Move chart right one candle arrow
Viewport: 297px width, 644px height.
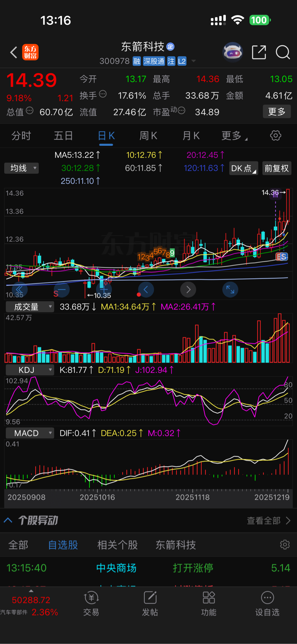[188, 289]
